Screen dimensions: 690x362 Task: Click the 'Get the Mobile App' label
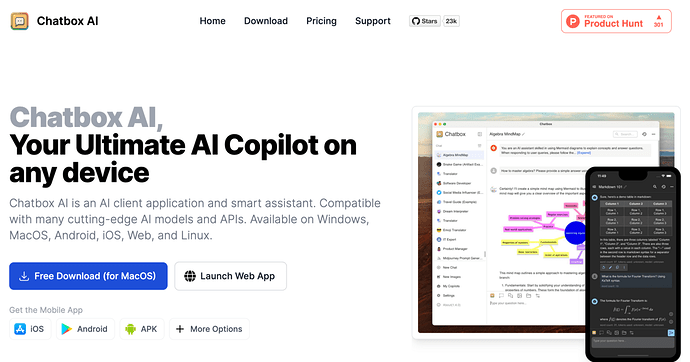click(x=46, y=310)
